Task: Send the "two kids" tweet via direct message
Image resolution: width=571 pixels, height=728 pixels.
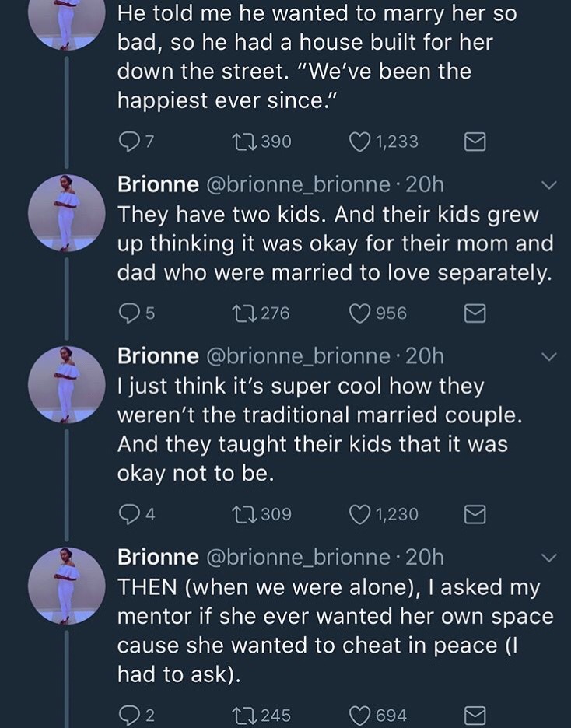Action: point(475,313)
